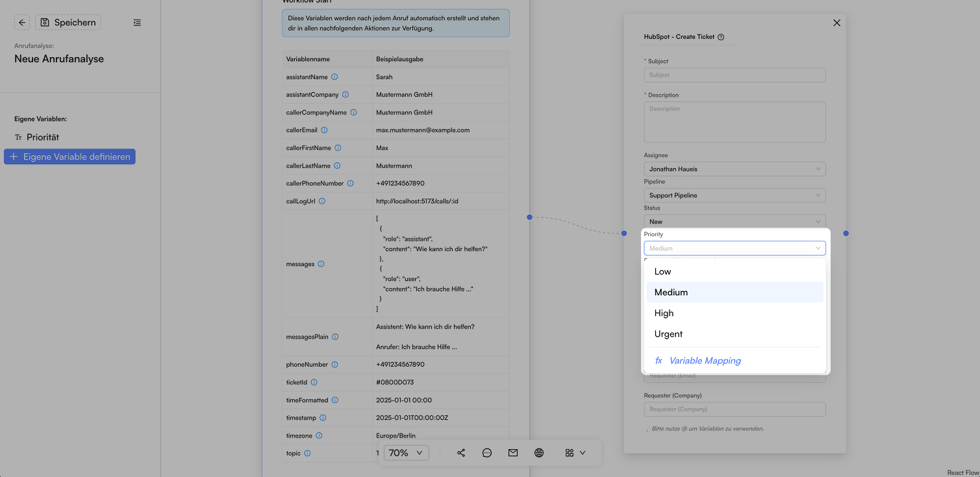Show info for callerLastName variable
This screenshot has height=477, width=980.
click(x=337, y=165)
